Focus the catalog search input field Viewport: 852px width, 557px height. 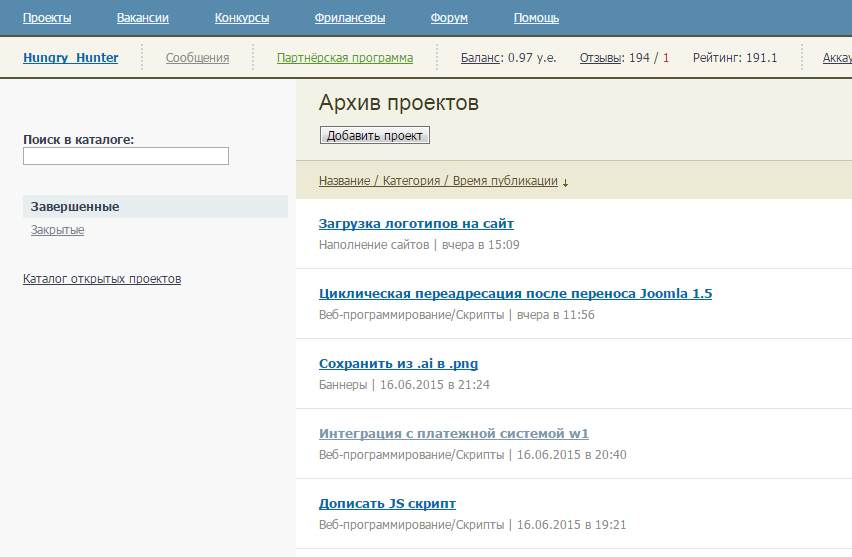coord(126,156)
